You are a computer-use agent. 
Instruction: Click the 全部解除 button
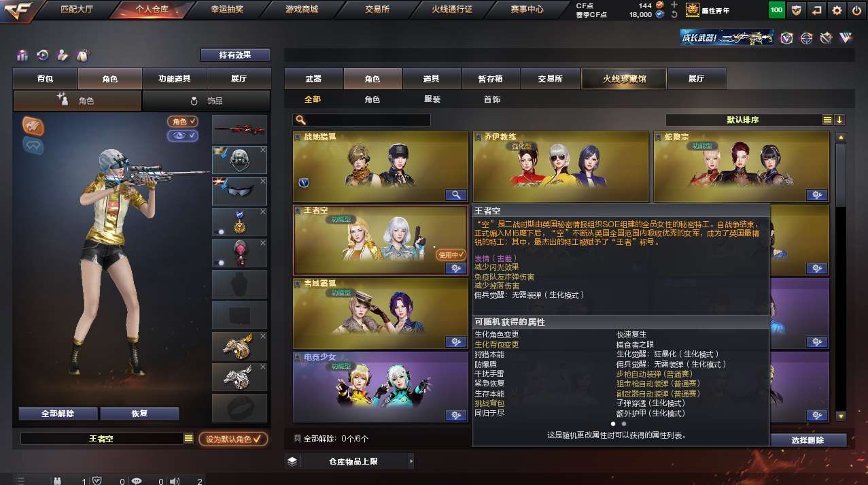tap(58, 414)
